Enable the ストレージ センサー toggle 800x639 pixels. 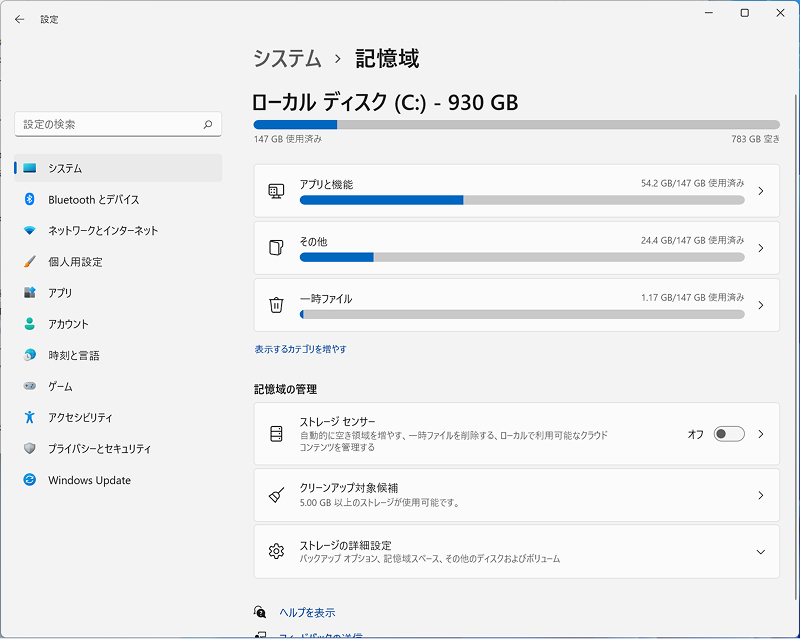pos(729,433)
